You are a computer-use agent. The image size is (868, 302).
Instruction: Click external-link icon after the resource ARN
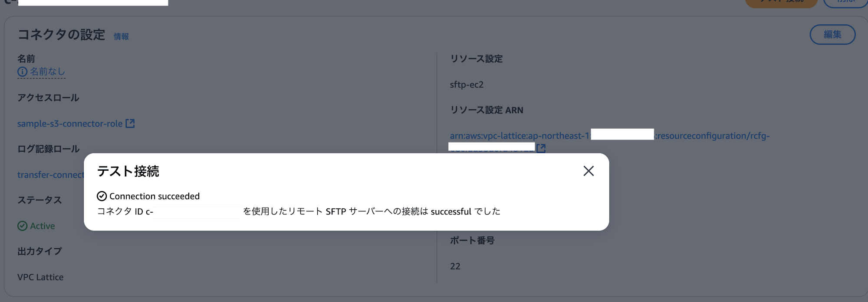[541, 149]
